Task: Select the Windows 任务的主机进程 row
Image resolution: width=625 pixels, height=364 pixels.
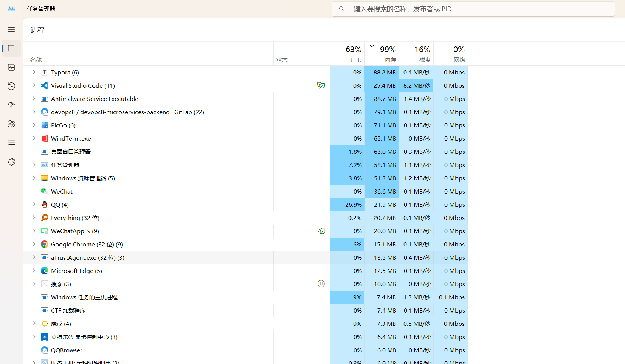Action: (x=246, y=297)
